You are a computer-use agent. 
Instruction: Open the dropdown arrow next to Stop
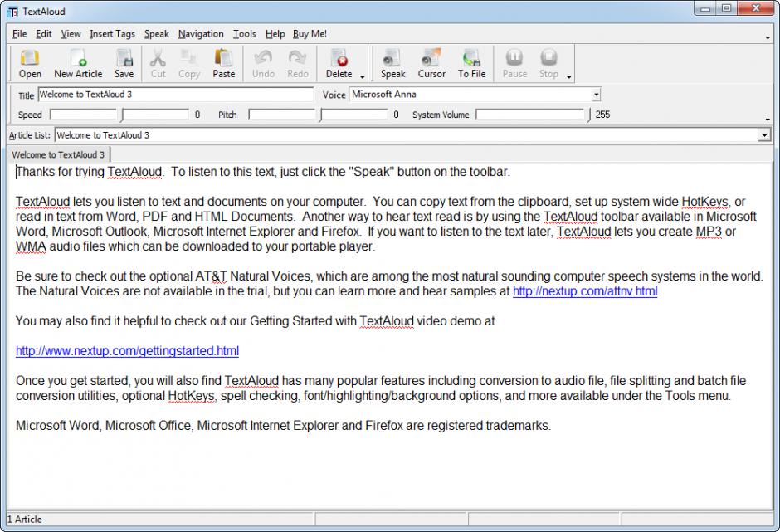(568, 76)
